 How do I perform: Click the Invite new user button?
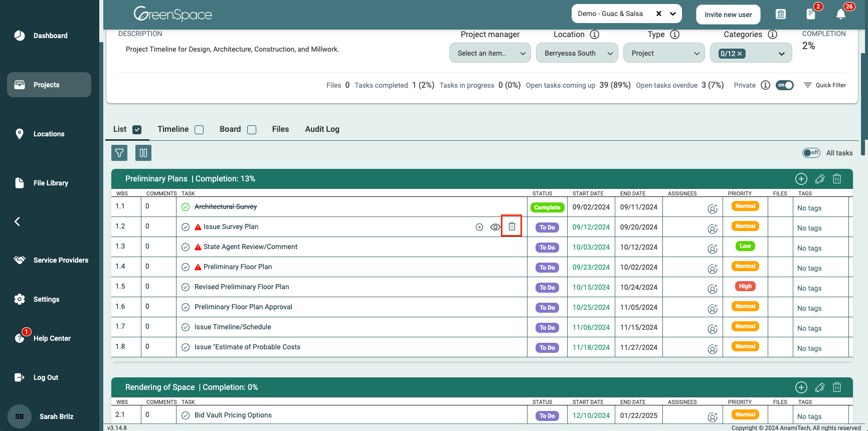pos(728,15)
